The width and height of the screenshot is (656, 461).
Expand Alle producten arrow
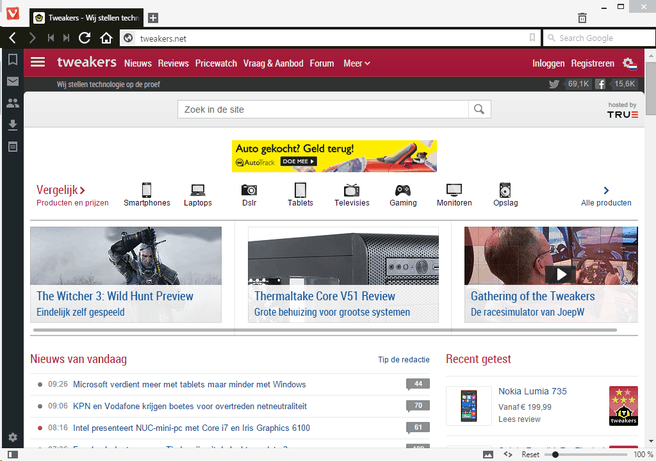click(x=606, y=191)
